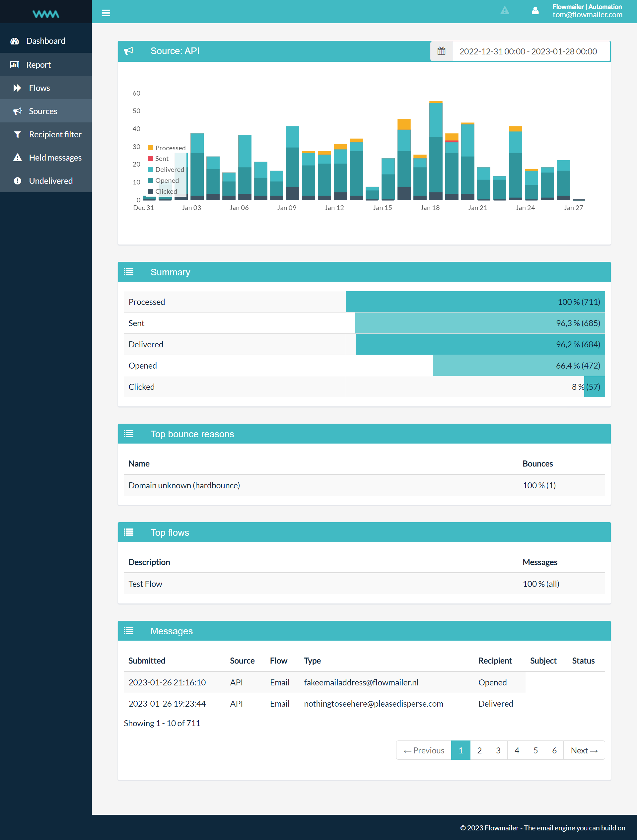Click the Report chart icon
Image resolution: width=637 pixels, height=840 pixels.
tap(15, 65)
